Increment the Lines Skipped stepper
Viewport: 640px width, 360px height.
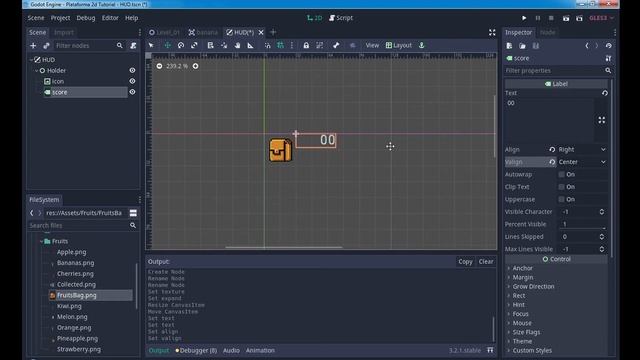[602, 235]
